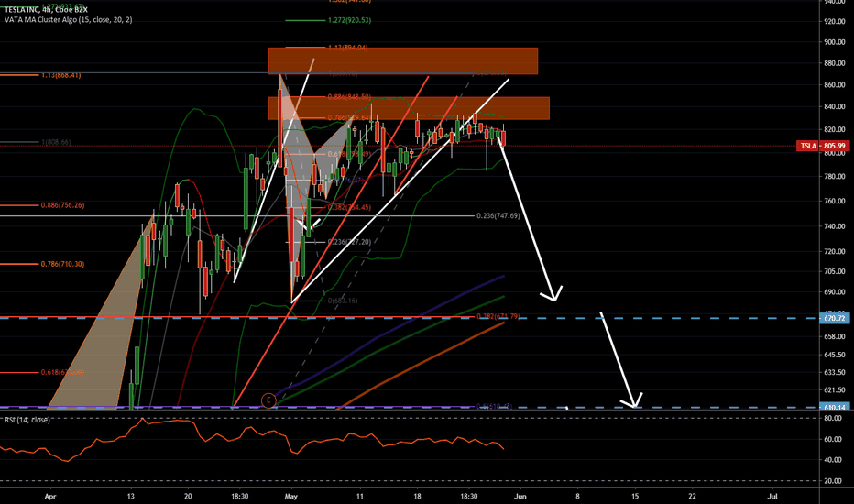Click the RSI 20.00 scale label
The width and height of the screenshot is (854, 504).
click(835, 481)
